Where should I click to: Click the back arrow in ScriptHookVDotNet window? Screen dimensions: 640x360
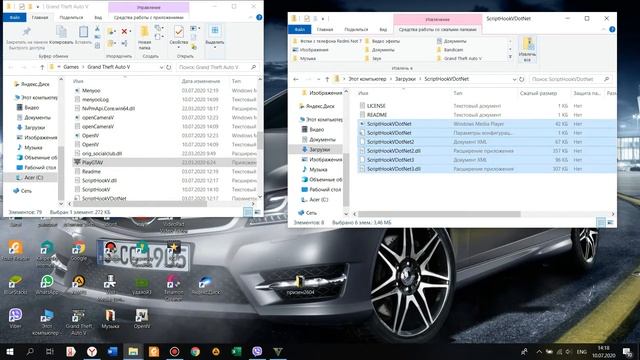296,79
